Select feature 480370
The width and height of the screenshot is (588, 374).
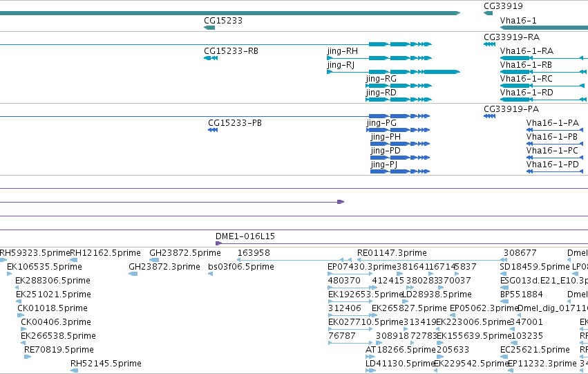[x=344, y=281]
